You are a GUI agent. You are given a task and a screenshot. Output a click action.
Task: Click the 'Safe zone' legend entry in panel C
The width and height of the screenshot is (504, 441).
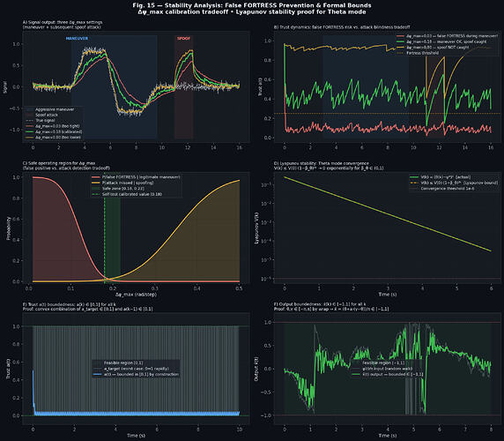[118, 189]
